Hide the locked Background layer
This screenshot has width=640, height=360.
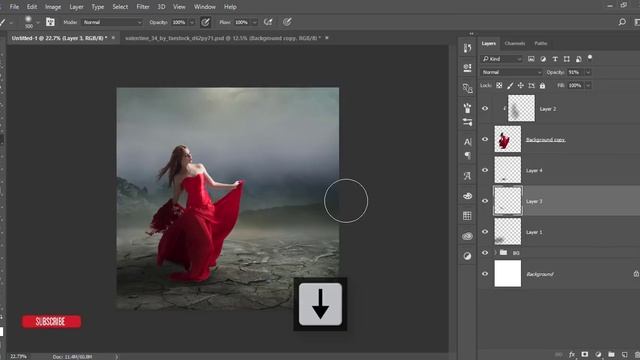tap(485, 274)
